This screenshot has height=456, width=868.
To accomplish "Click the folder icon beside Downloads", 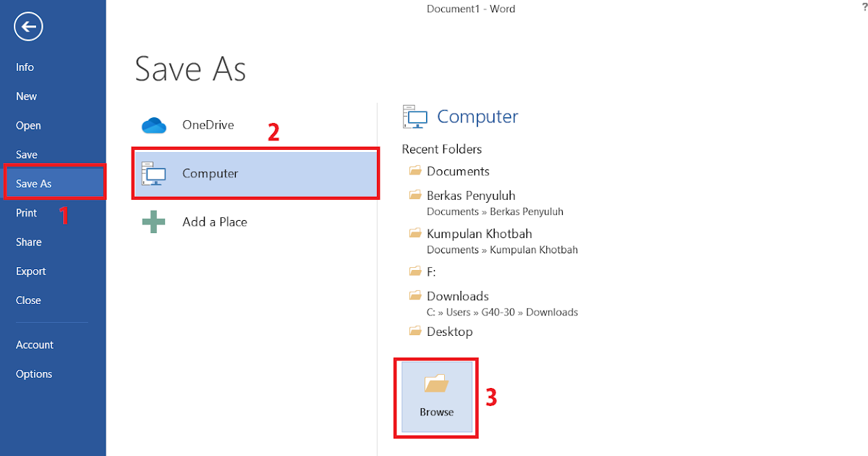I will (x=415, y=295).
